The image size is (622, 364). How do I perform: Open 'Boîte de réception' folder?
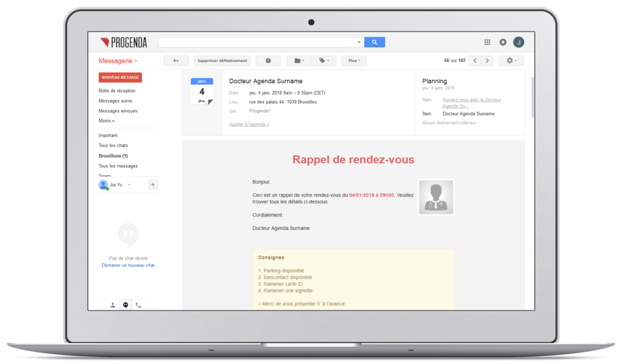pyautogui.click(x=117, y=90)
